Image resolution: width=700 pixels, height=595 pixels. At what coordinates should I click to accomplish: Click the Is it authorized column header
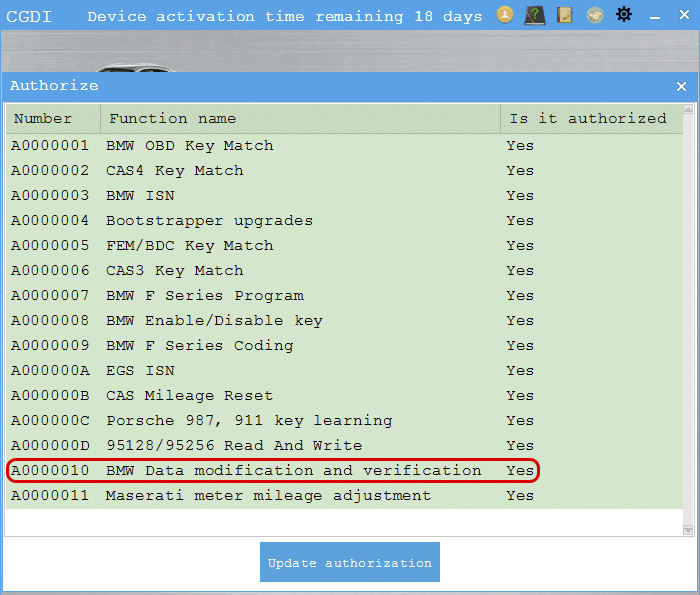(x=592, y=119)
